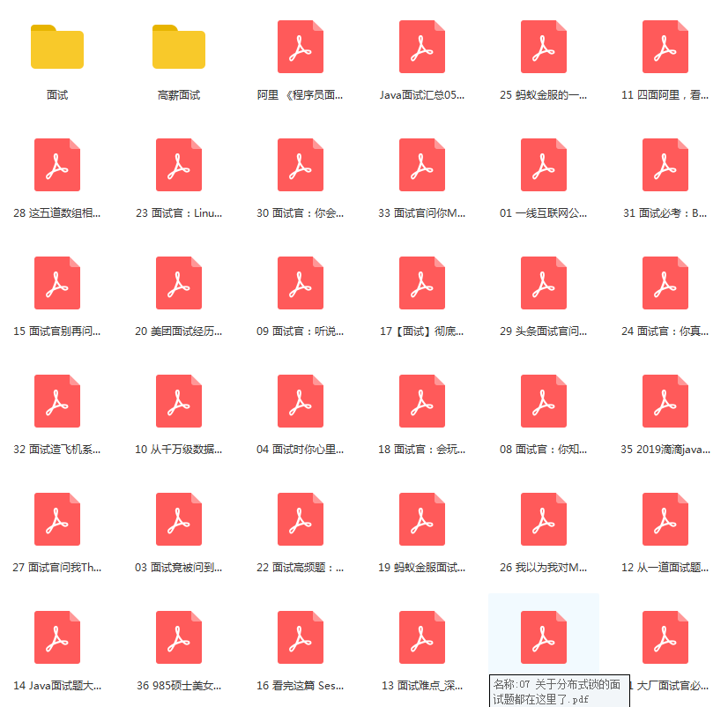Select the PDF icon for 30 面试官：你会...
This screenshot has width=728, height=707.
pyautogui.click(x=301, y=165)
